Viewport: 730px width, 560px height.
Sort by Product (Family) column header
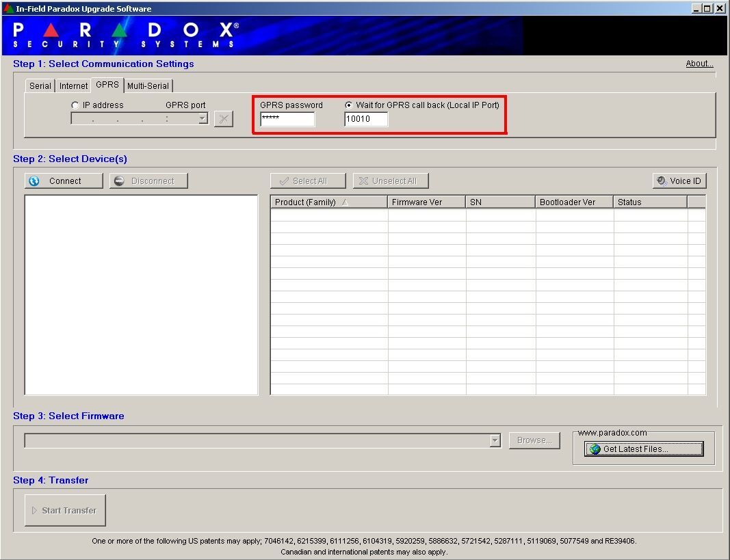pyautogui.click(x=328, y=202)
